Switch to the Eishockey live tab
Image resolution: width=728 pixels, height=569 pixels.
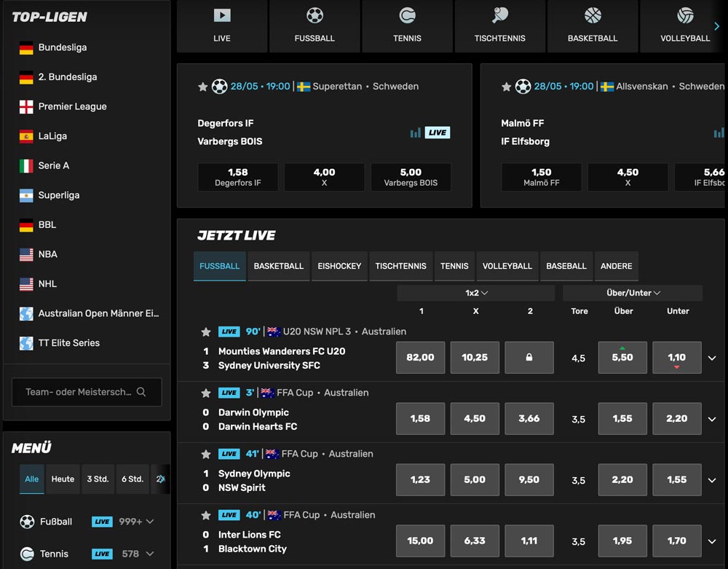339,266
